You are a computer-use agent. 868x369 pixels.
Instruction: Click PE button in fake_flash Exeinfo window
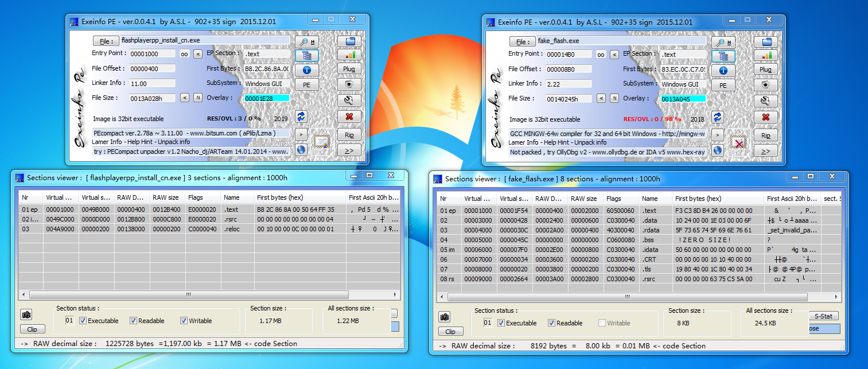723,85
